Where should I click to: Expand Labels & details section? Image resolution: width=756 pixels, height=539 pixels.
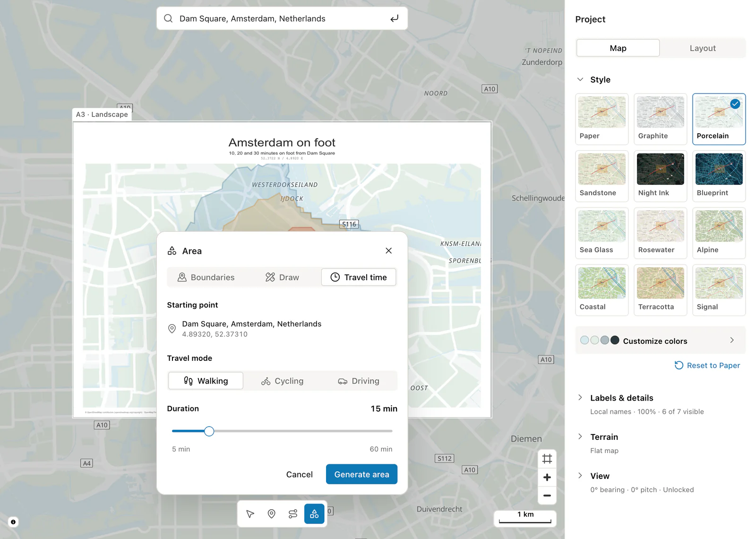580,398
